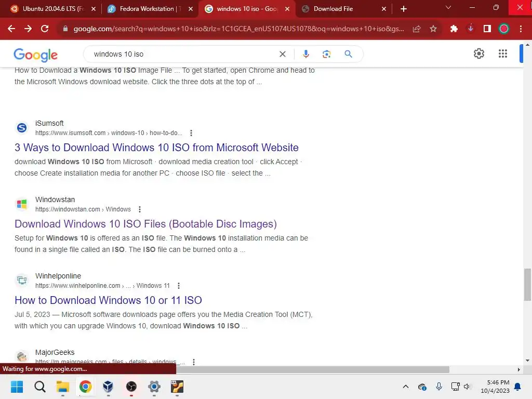Open the Chrome three-dot menu
This screenshot has height=399, width=532.
click(x=521, y=29)
